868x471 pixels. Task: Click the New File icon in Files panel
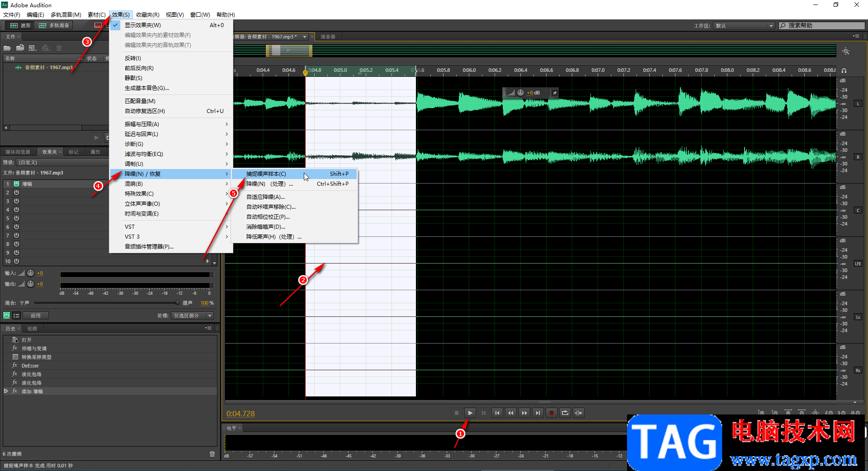[x=33, y=48]
